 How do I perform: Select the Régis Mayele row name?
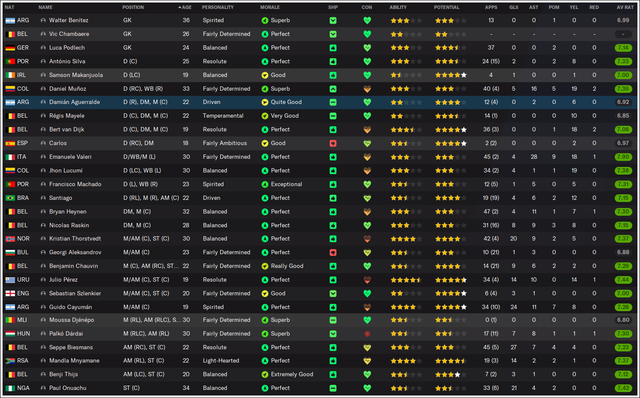coord(67,116)
